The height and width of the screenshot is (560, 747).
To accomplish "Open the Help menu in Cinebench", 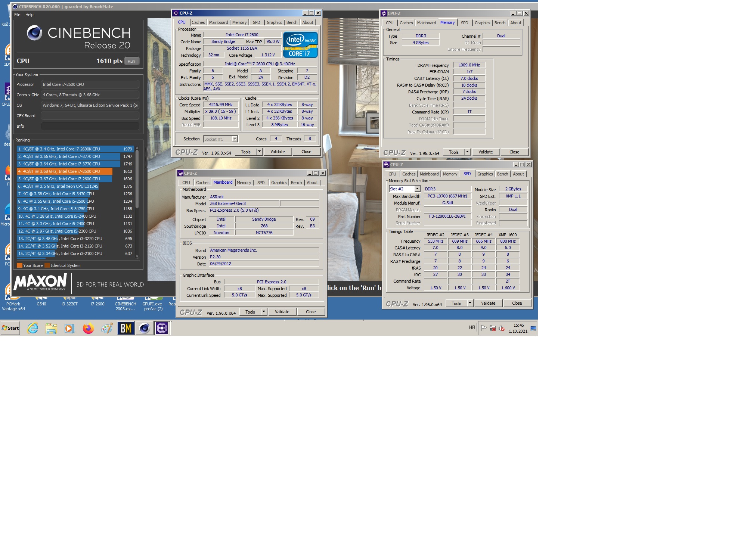I will coord(30,15).
